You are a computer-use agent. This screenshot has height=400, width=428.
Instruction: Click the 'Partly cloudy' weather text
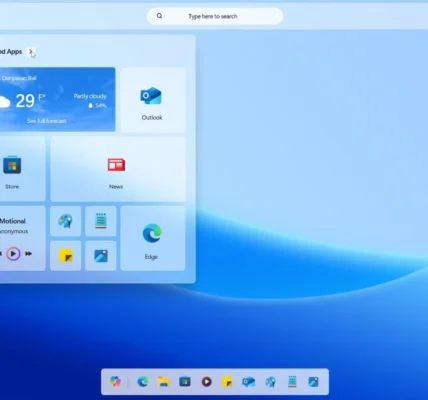pos(90,96)
